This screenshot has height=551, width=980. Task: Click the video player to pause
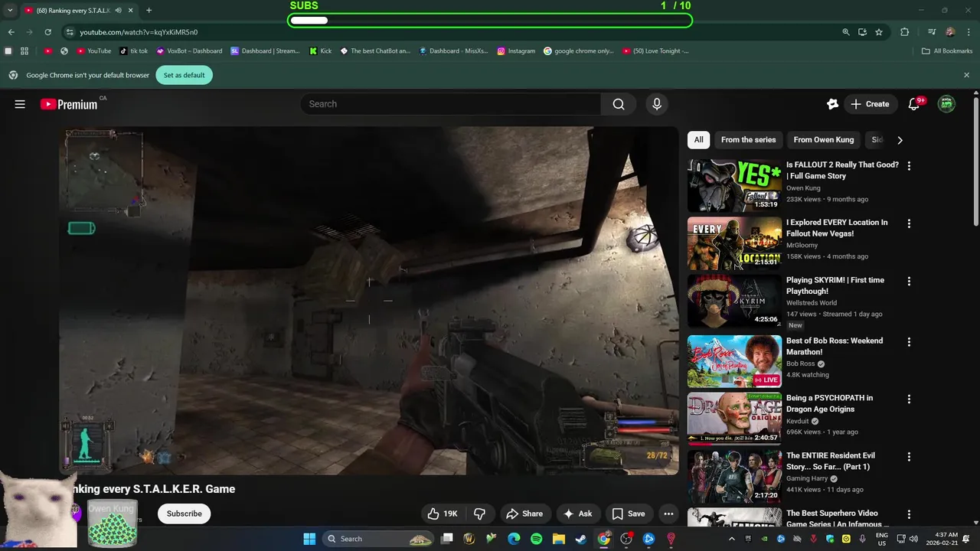click(x=369, y=301)
